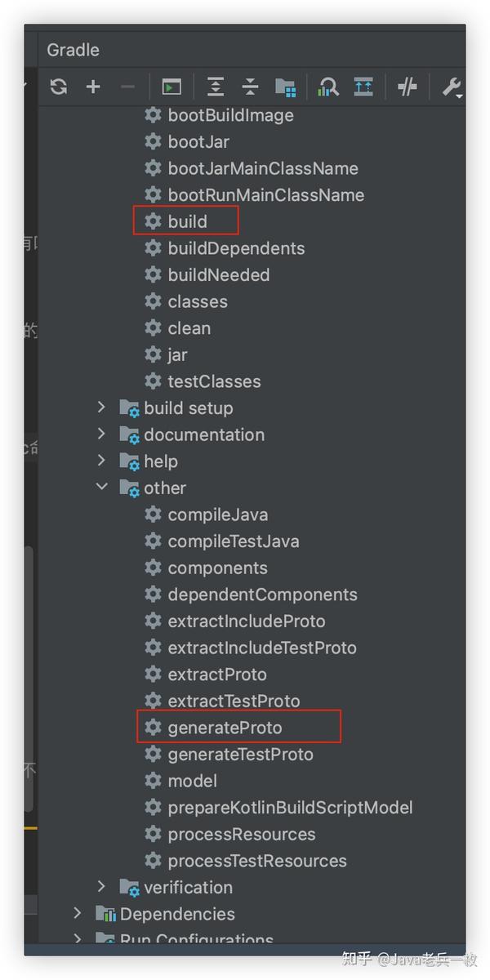The height and width of the screenshot is (980, 490).
Task: Expand the verification task group
Action: click(x=101, y=887)
